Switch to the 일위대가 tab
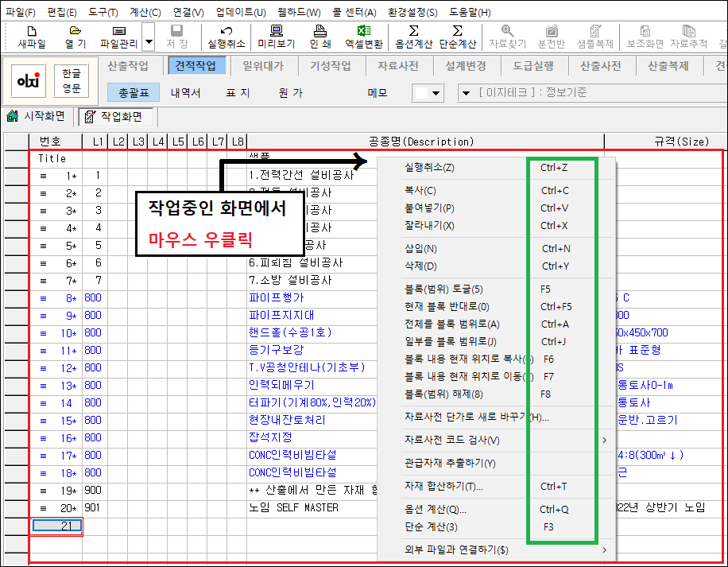The height and width of the screenshot is (567, 728). [263, 66]
